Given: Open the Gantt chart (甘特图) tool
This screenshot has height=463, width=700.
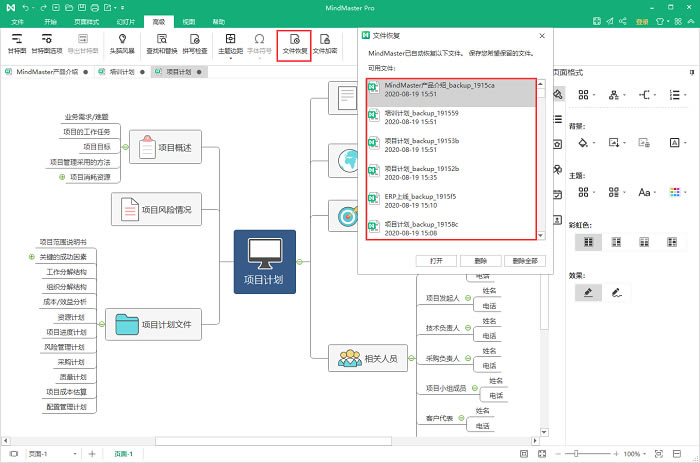Looking at the screenshot, I should tap(16, 42).
